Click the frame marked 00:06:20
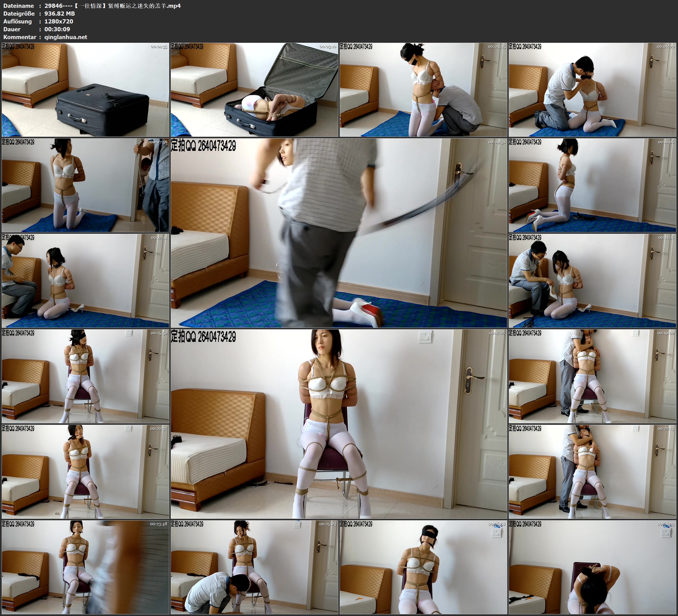678x616 pixels. (x=592, y=90)
